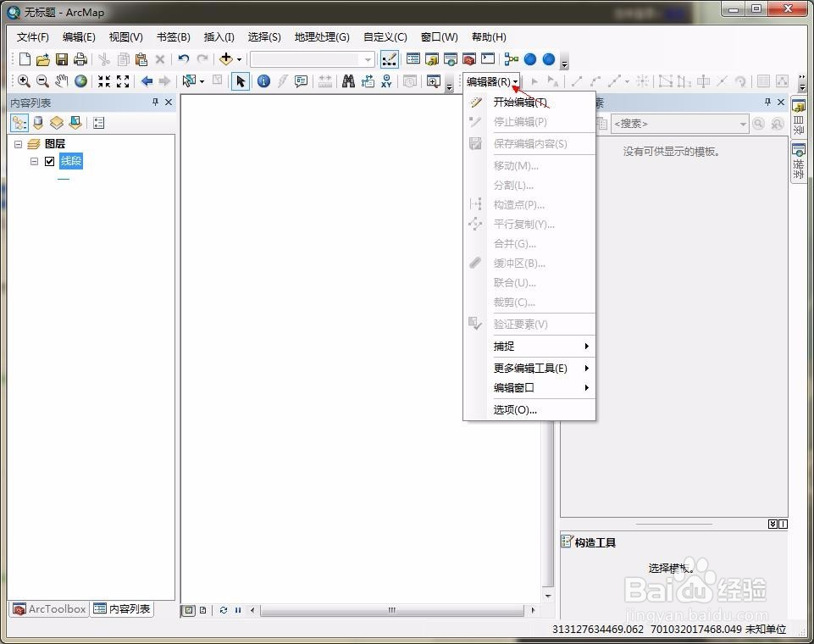This screenshot has height=644, width=814.
Task: Select the Pan tool
Action: click(x=61, y=81)
